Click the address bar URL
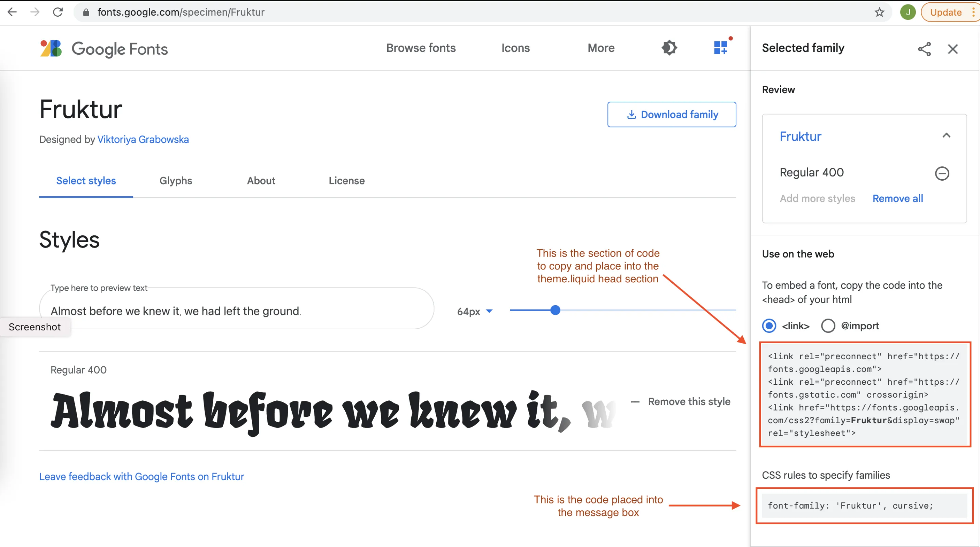980x547 pixels. [x=181, y=12]
